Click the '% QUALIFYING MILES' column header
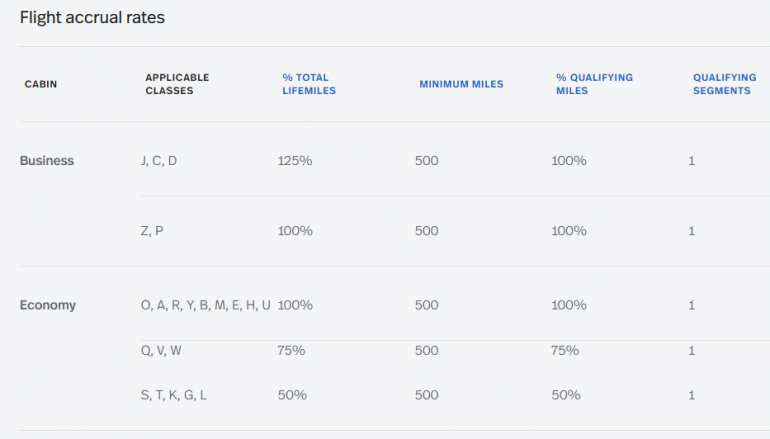Screen dimensions: 770x439 point(594,84)
